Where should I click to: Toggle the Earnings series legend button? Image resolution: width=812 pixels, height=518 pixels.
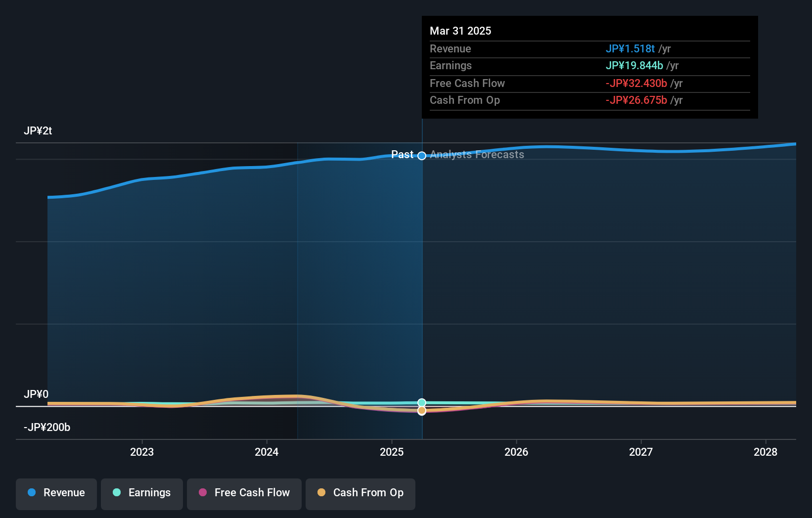point(142,494)
